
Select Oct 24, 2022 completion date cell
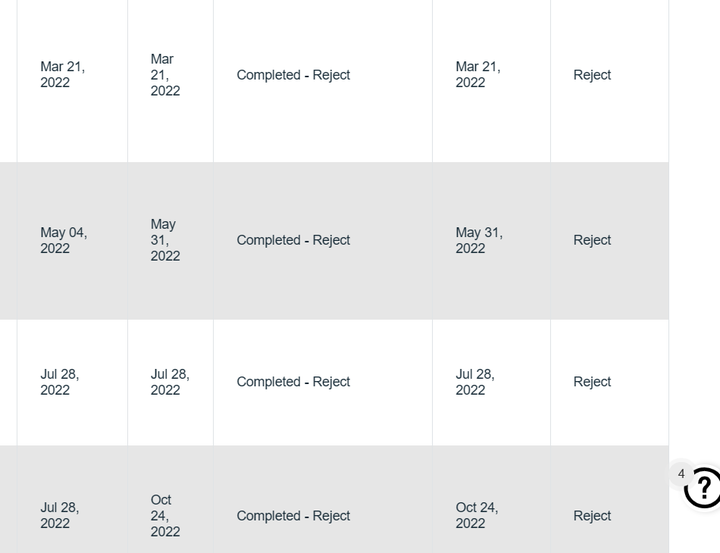(x=477, y=515)
